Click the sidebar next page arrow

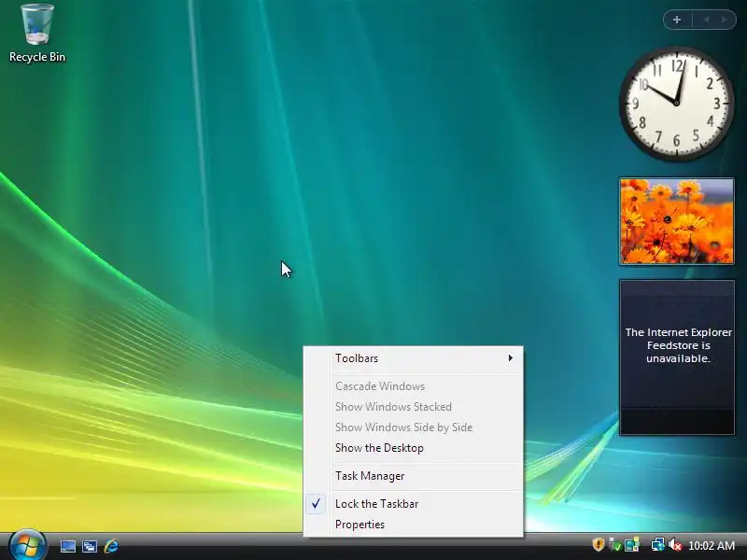pyautogui.click(x=725, y=20)
